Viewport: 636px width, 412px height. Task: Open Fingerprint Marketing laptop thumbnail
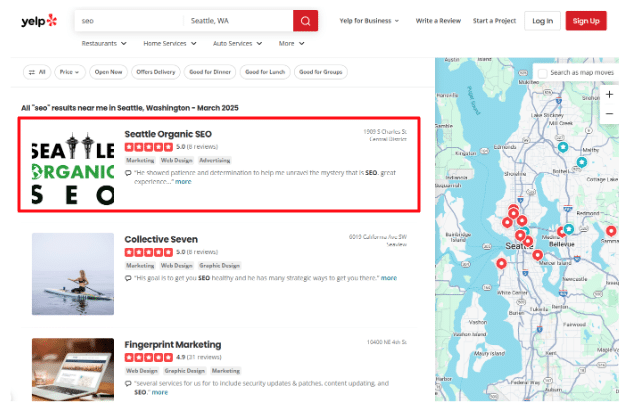click(73, 369)
